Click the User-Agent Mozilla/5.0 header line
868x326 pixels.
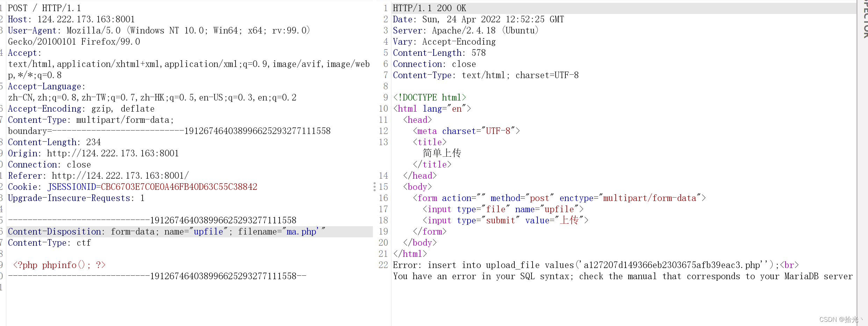pyautogui.click(x=159, y=30)
